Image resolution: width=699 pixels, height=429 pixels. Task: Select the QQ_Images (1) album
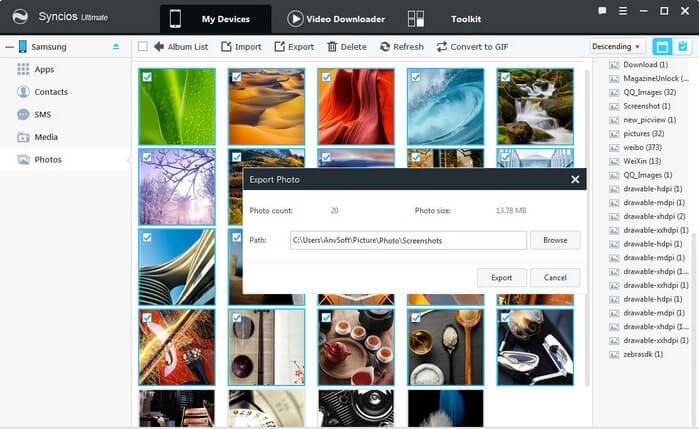pos(649,175)
